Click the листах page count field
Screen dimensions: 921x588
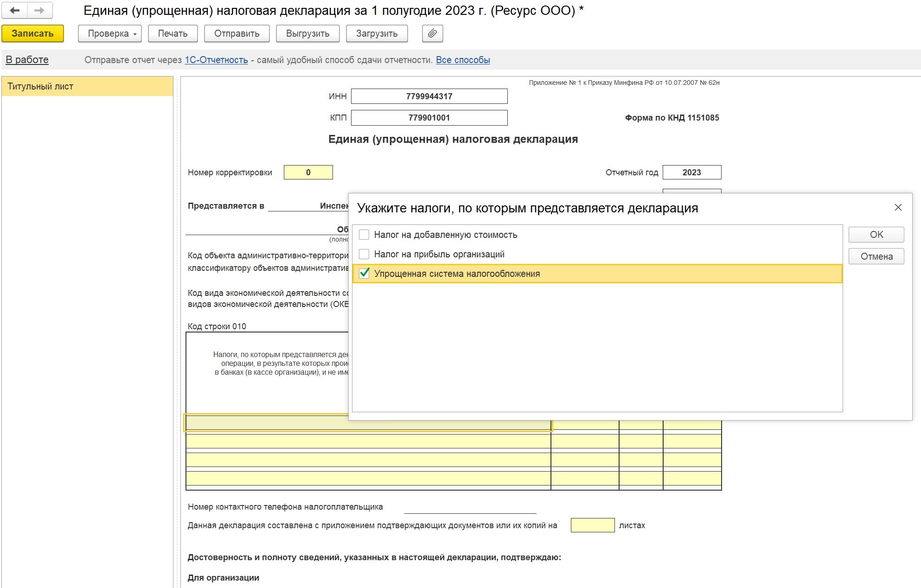[593, 525]
